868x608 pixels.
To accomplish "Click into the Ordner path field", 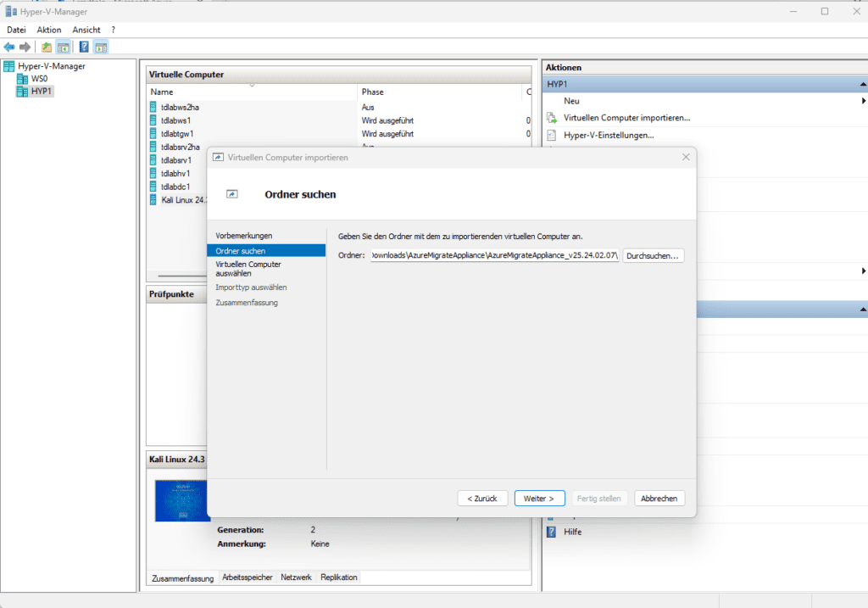I will [x=494, y=255].
